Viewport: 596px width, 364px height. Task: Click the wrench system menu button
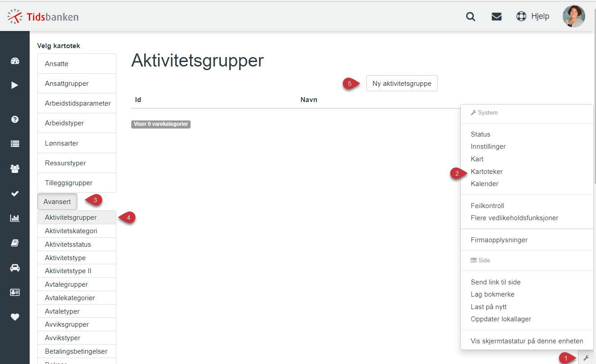coord(586,358)
